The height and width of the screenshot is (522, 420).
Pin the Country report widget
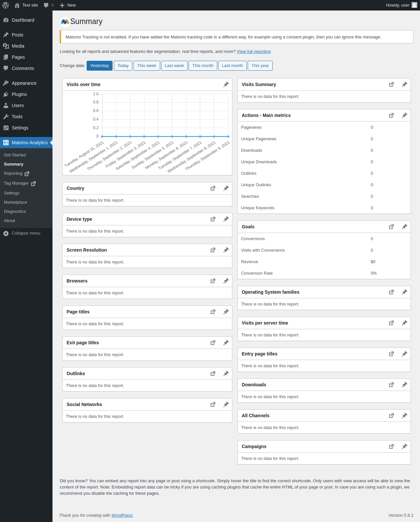[226, 188]
